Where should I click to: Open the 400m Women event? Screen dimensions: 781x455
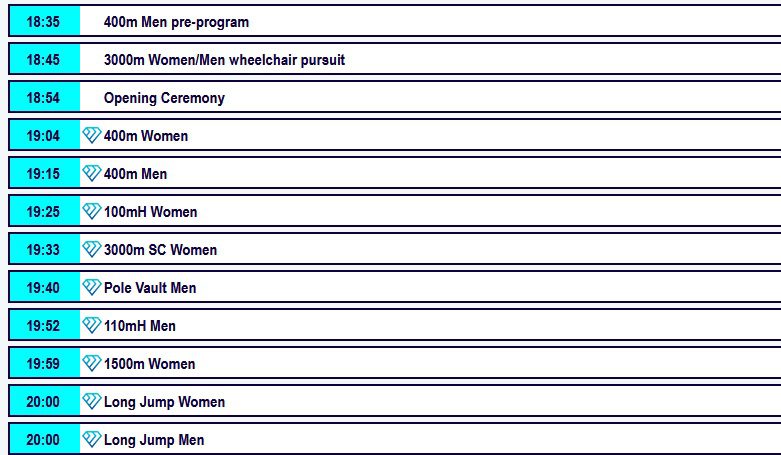click(146, 136)
